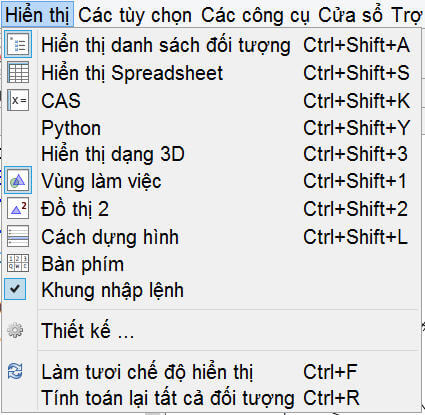425x415 pixels.
Task: Expand the Cửa sổ menu
Action: [x=350, y=15]
